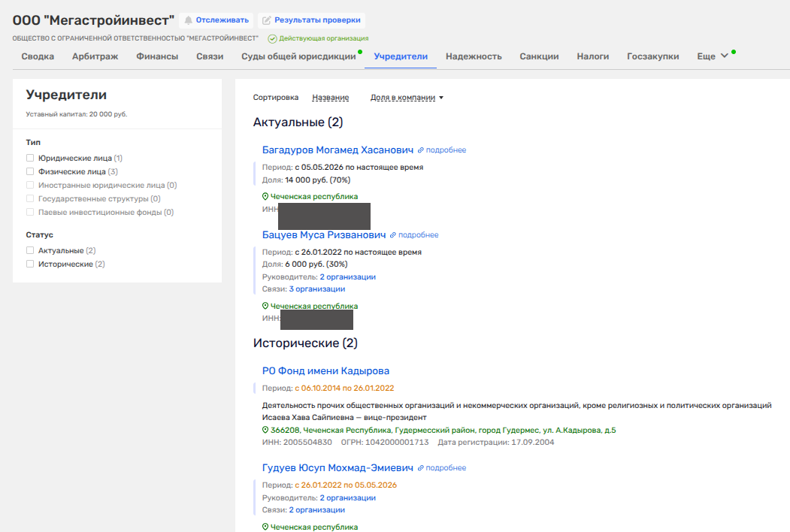
Task: Tick the Физические лица checkbox
Action: pos(30,172)
